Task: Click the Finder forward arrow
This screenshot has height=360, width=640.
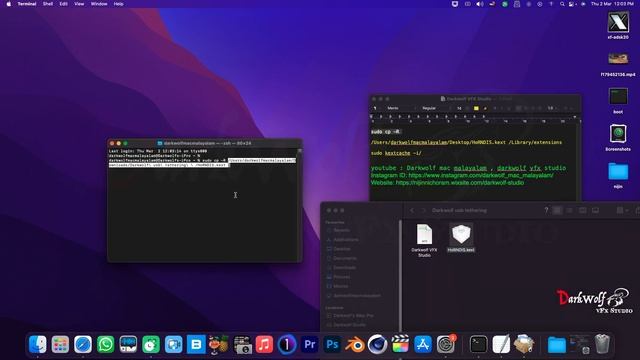Action: [424, 210]
